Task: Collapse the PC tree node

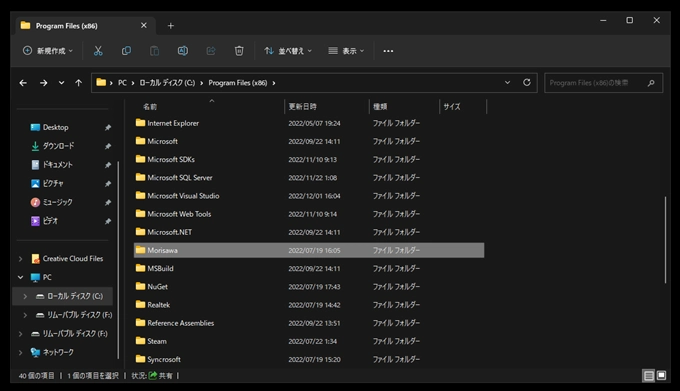Action: click(20, 277)
